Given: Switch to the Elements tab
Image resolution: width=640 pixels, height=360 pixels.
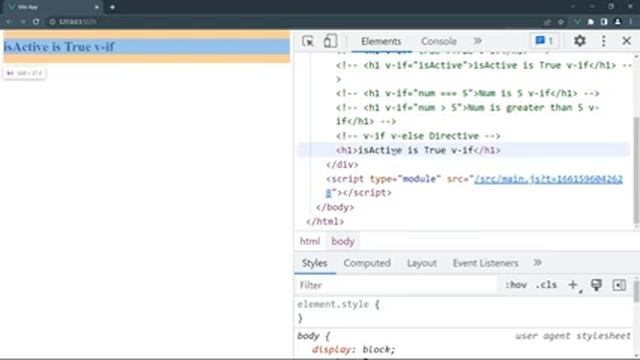Looking at the screenshot, I should pos(381,41).
